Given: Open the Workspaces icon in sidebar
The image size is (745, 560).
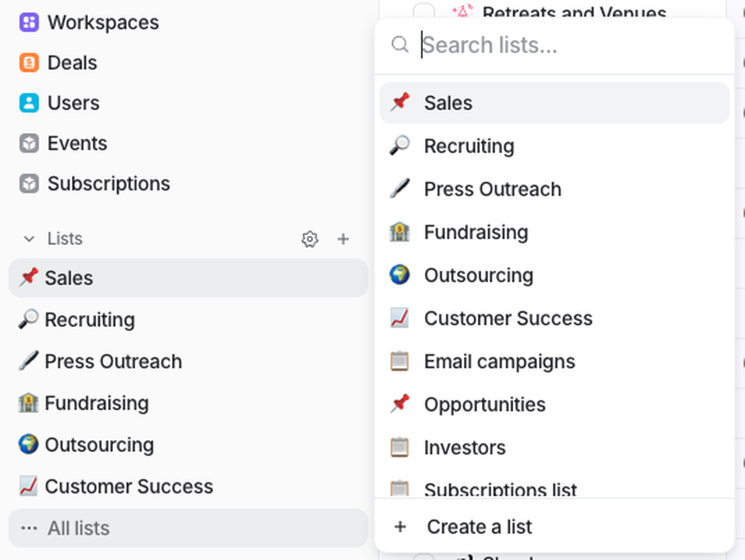Looking at the screenshot, I should tap(29, 22).
